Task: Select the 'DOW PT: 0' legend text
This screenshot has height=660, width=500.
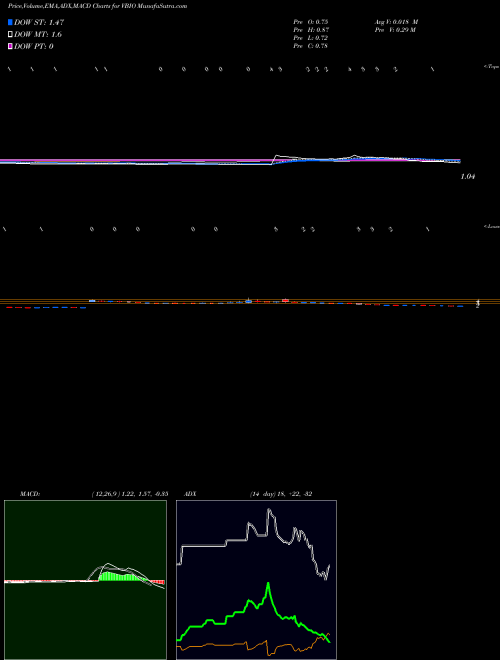Action: coord(34,46)
